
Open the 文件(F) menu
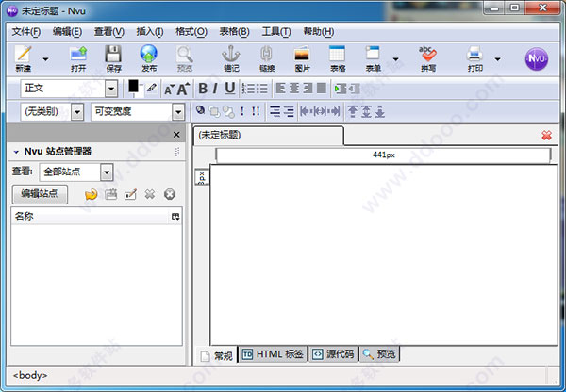[x=26, y=32]
